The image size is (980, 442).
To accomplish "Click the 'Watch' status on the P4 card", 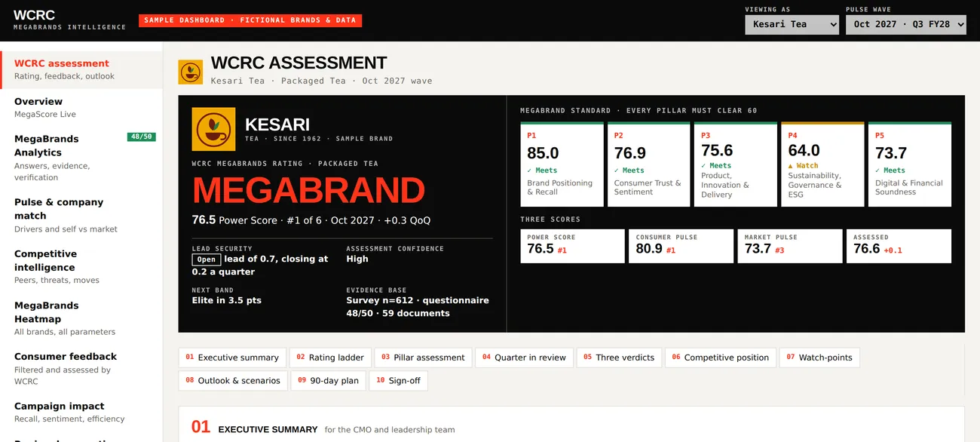I will coord(804,166).
